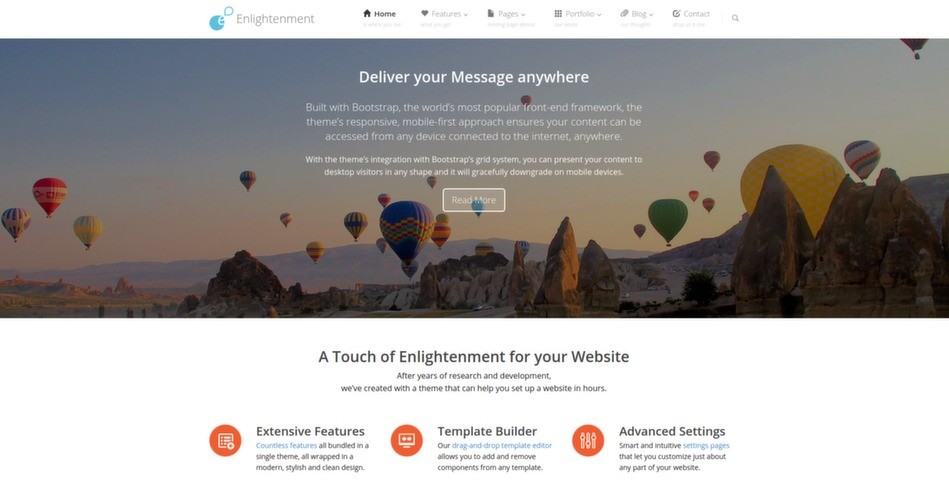This screenshot has width=949, height=495.
Task: Open the search magnifier icon
Action: [735, 18]
